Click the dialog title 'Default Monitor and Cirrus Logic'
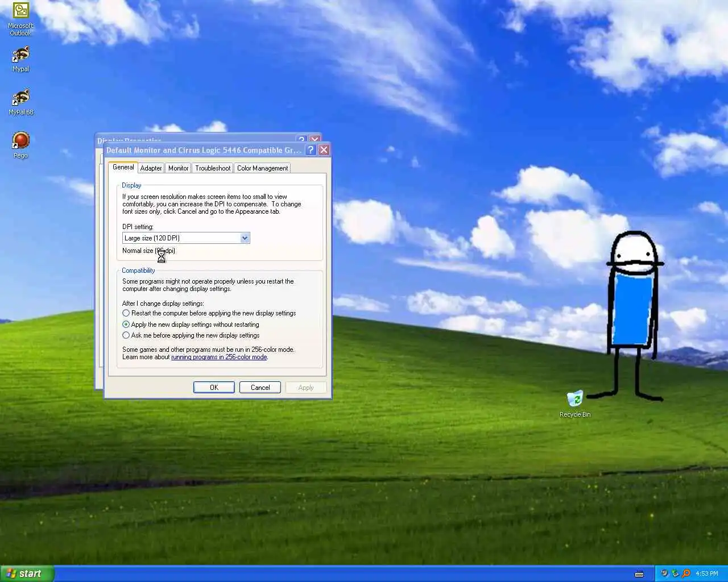Screen dimensions: 728x582 tap(204, 150)
